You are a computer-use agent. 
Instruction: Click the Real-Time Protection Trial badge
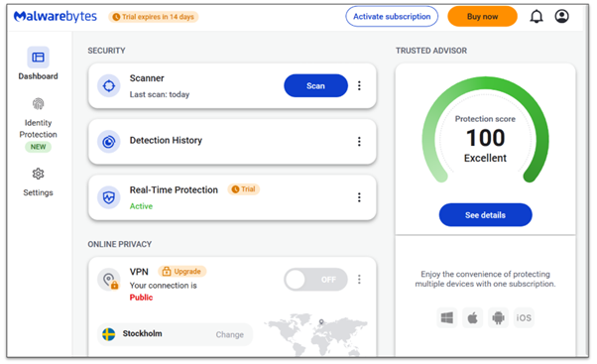tap(244, 188)
